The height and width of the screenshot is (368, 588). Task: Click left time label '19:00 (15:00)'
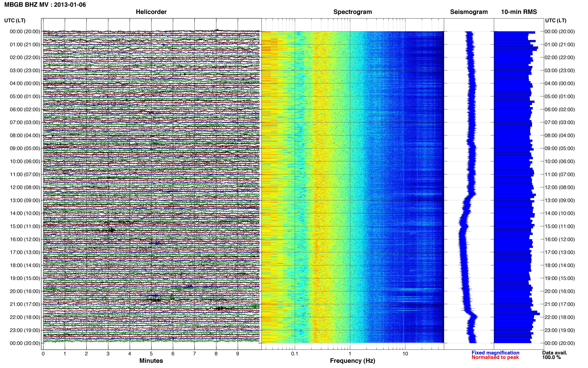point(25,278)
